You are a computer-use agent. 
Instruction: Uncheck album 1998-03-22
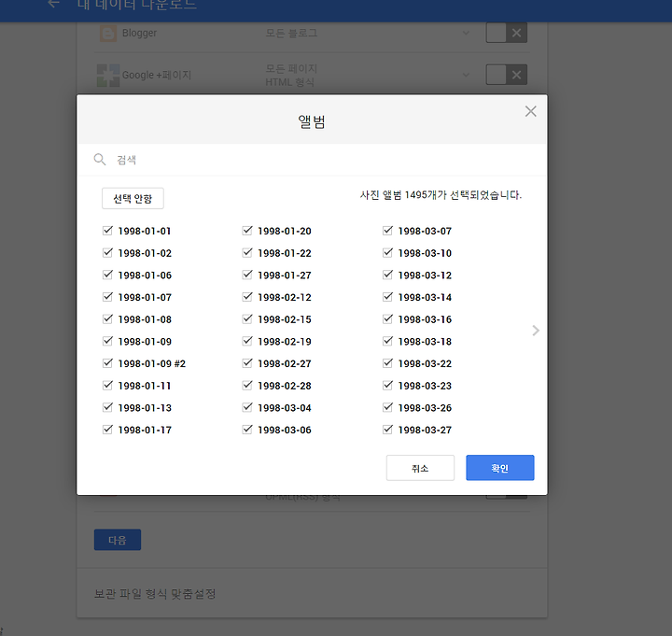(387, 363)
